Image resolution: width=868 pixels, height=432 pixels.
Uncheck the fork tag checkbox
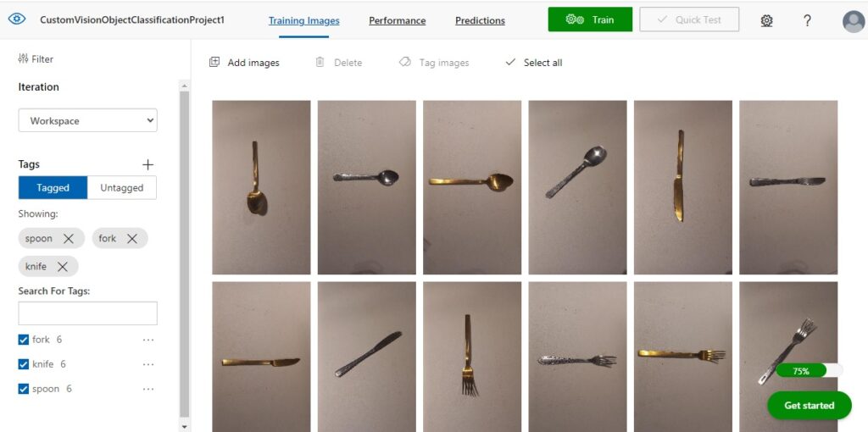coord(23,340)
